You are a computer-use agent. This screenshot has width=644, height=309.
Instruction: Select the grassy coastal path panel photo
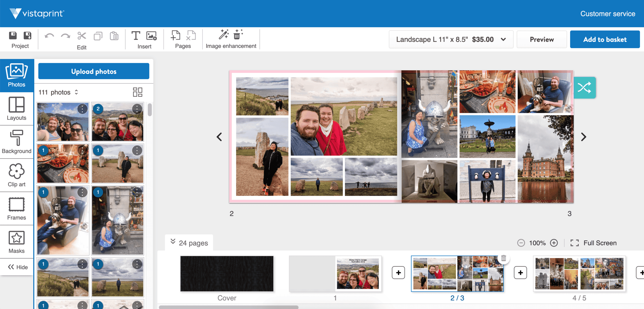click(x=63, y=277)
